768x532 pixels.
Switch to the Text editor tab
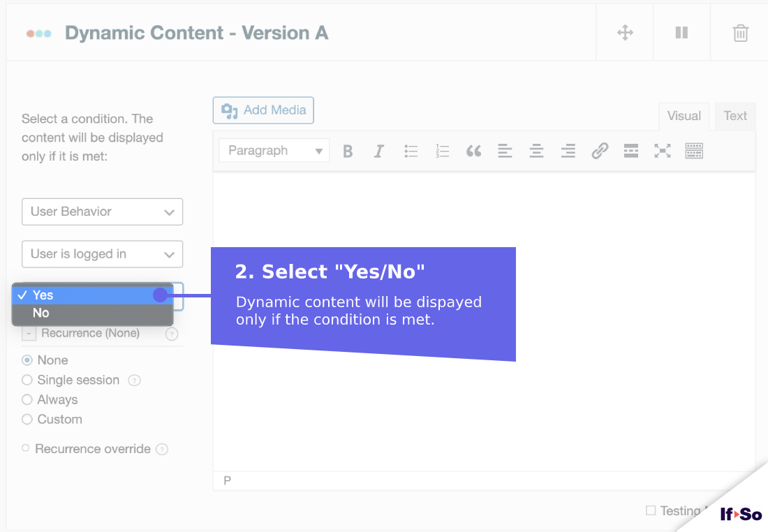click(734, 115)
